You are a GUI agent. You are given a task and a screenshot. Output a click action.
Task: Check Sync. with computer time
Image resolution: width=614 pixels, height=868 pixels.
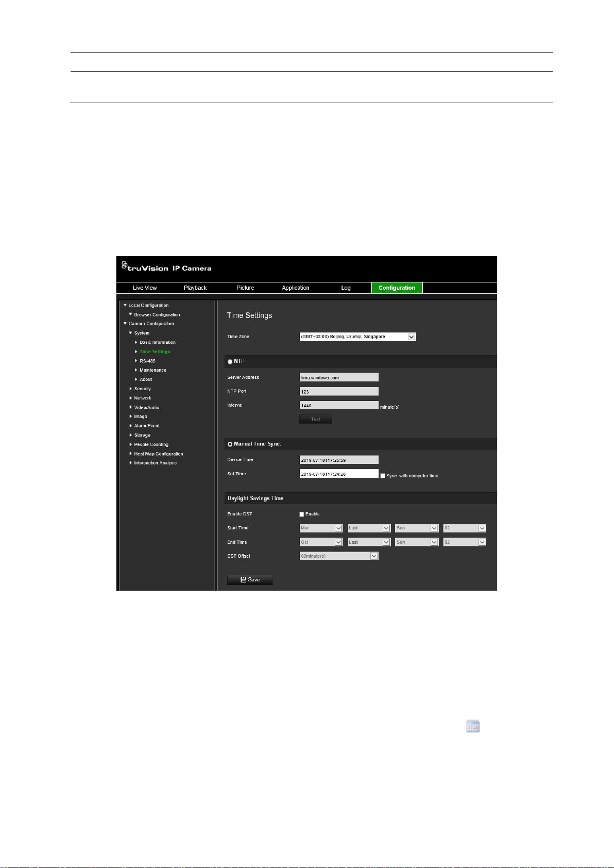pyautogui.click(x=383, y=476)
